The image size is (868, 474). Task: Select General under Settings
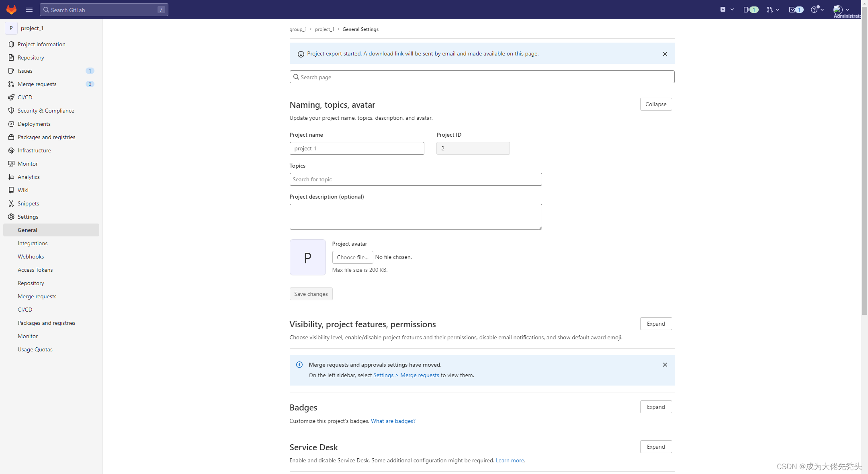[51, 230]
